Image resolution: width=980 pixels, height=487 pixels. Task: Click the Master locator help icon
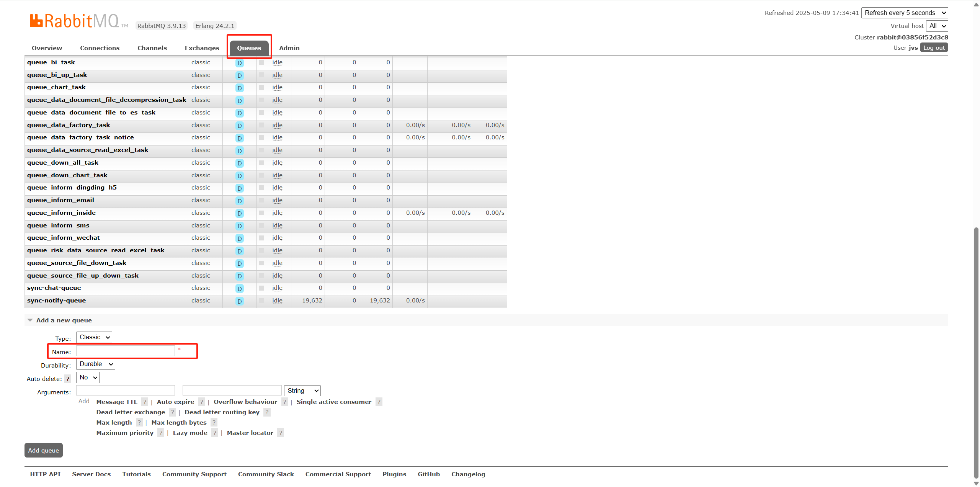pyautogui.click(x=281, y=433)
